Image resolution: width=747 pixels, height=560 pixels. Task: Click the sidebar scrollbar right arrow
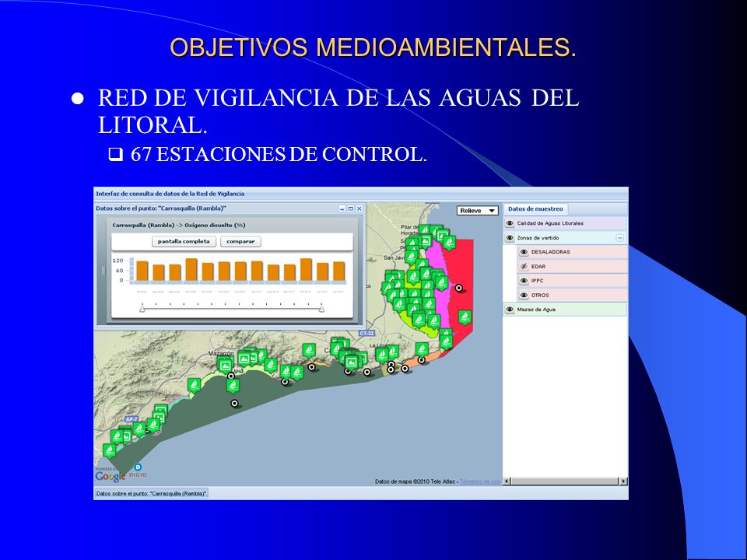pyautogui.click(x=623, y=481)
